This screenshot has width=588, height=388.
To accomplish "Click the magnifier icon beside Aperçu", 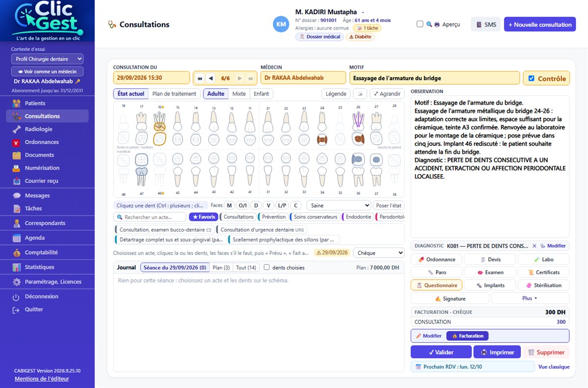I will point(429,24).
